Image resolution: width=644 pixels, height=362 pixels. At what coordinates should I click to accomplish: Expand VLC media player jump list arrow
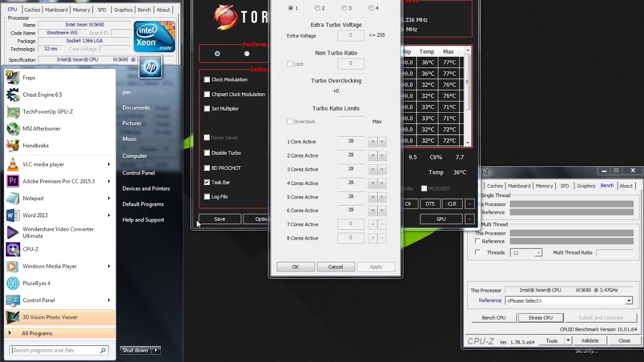(109, 164)
